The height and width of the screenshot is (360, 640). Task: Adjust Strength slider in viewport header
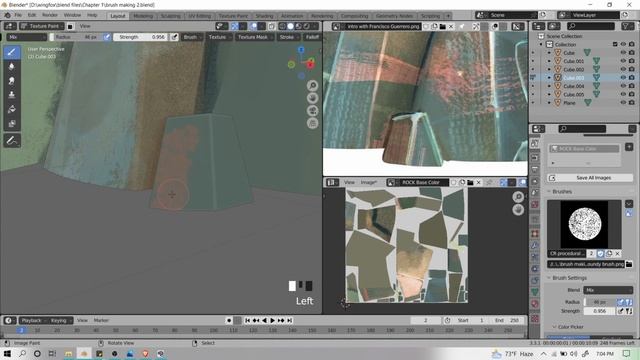[x=140, y=37]
